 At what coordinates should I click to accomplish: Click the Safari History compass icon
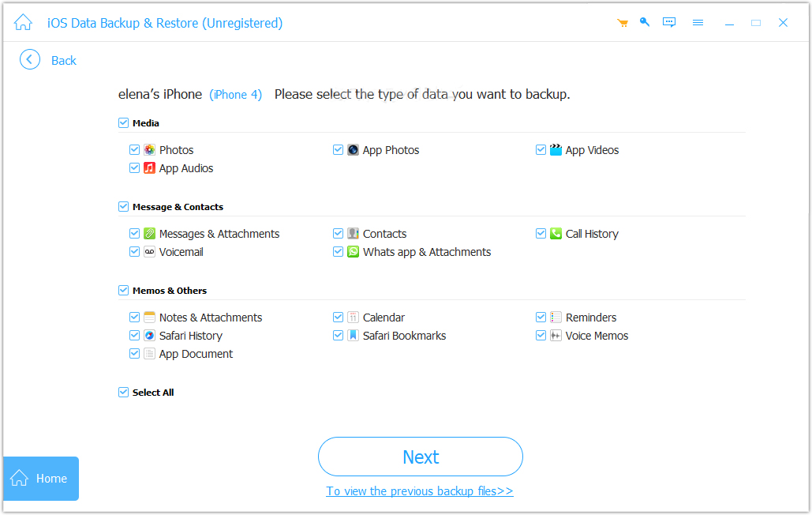[x=149, y=336]
